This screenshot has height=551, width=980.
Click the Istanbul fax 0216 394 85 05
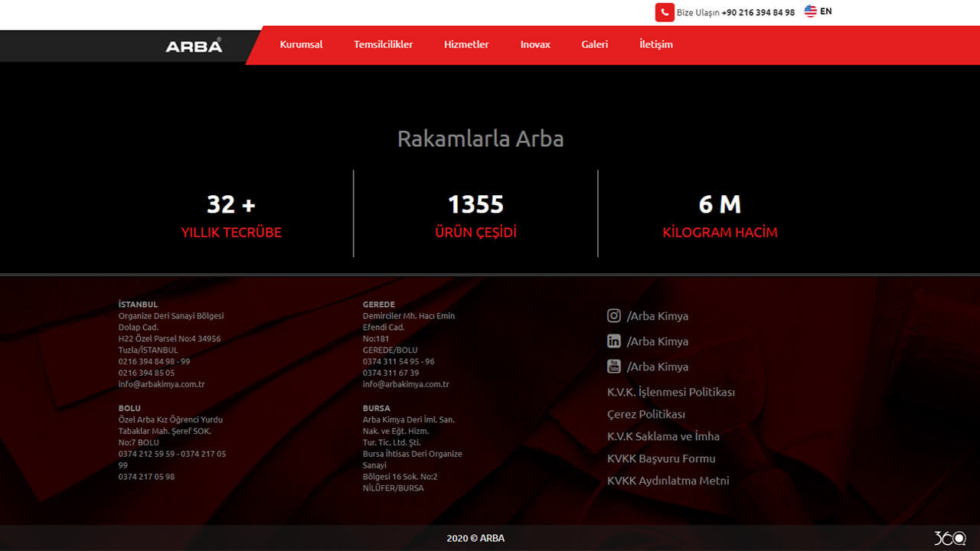tap(146, 373)
